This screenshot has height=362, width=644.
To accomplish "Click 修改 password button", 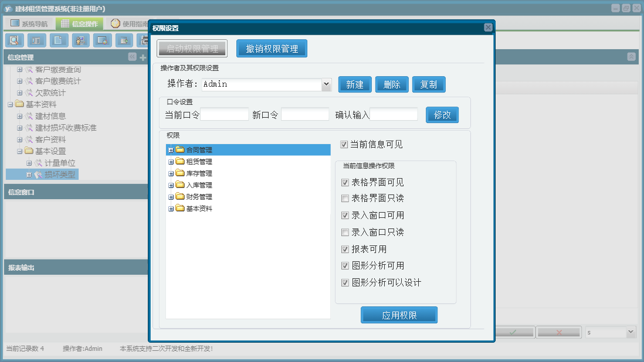I will pos(442,115).
